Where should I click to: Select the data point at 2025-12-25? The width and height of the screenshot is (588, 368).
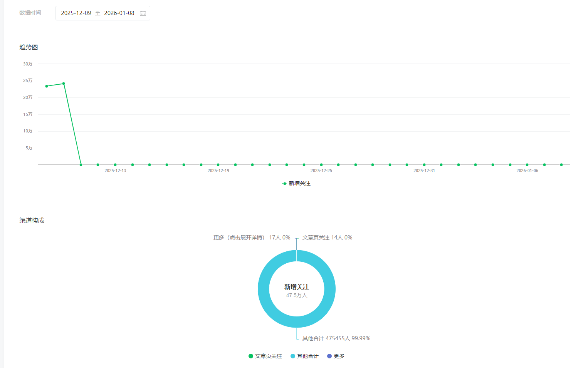(321, 165)
